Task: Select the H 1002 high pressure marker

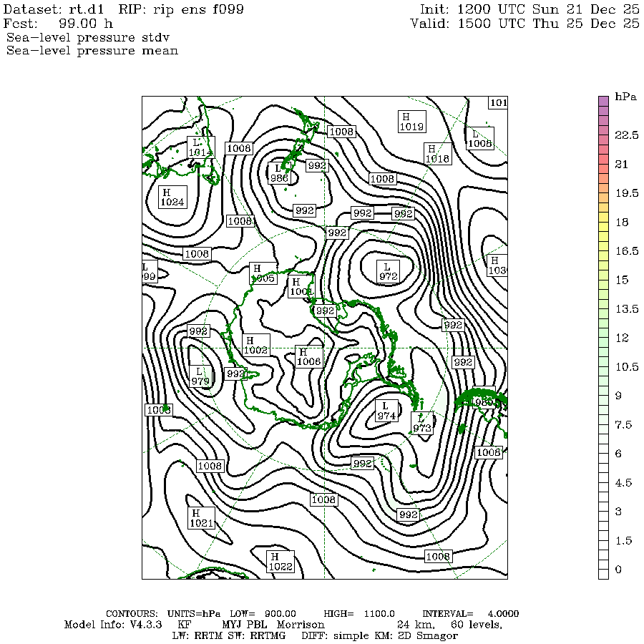Action: pos(255,345)
